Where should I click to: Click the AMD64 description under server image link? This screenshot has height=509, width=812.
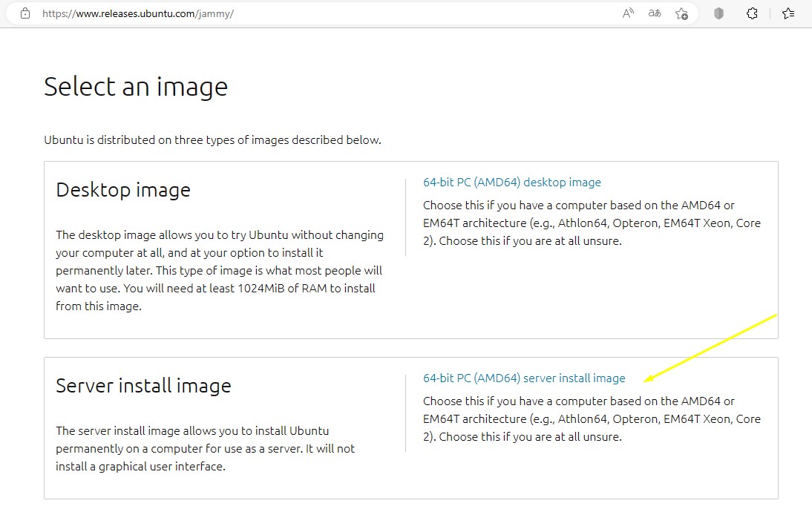592,418
